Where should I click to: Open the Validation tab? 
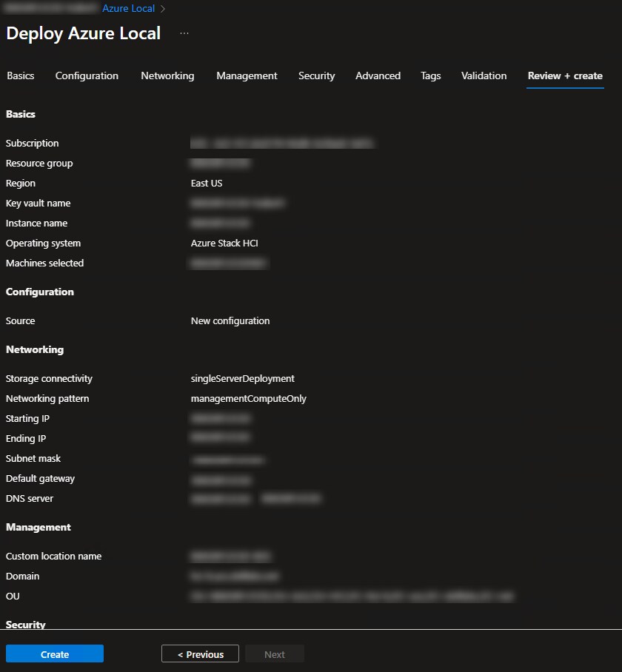coord(484,75)
